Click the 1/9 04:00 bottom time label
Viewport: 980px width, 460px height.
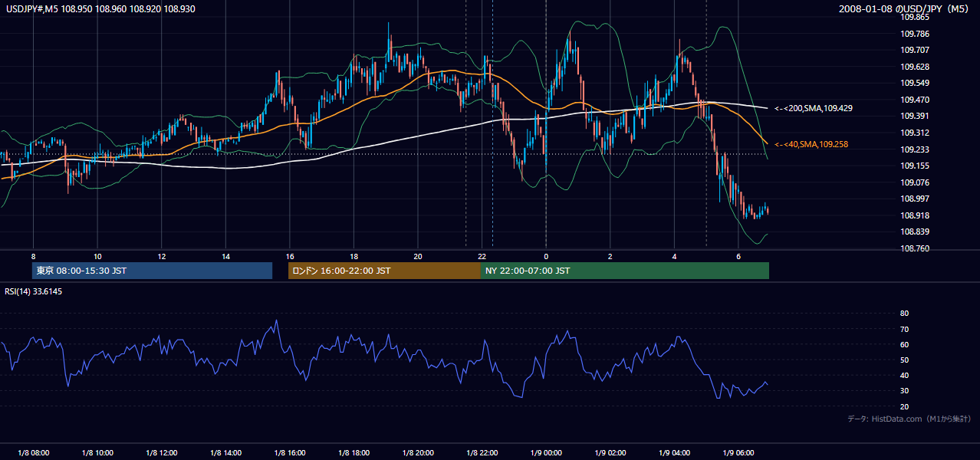[x=675, y=452]
